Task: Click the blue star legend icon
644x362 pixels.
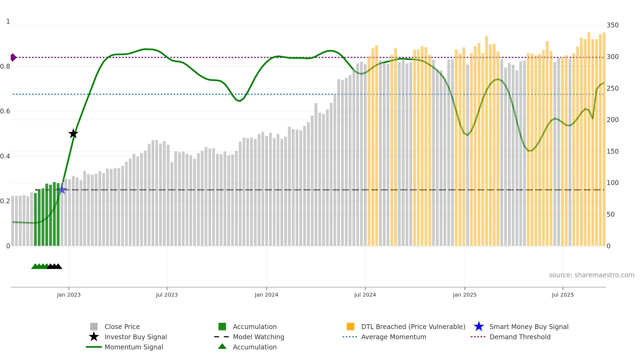Action: point(479,327)
